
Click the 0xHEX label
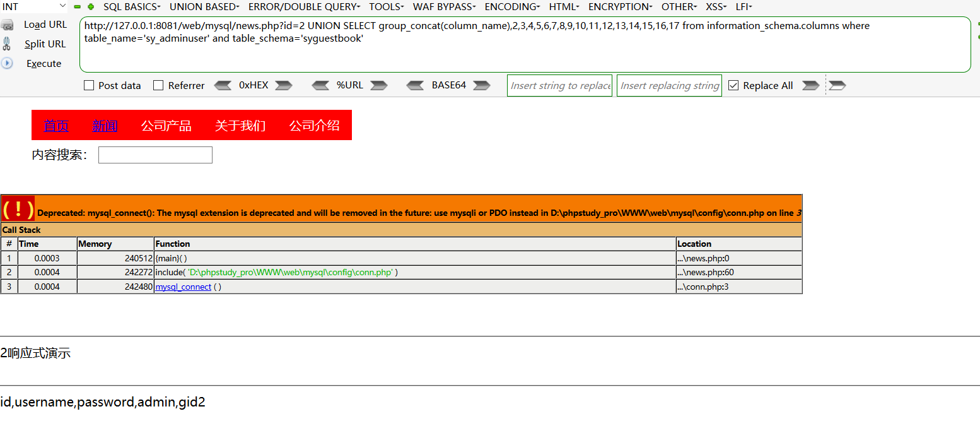254,85
